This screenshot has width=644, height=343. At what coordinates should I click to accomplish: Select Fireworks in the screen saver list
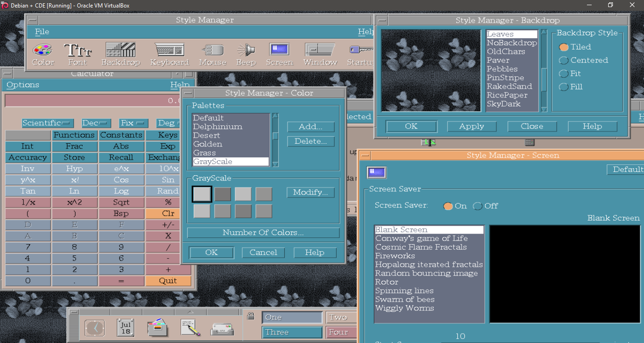(395, 256)
